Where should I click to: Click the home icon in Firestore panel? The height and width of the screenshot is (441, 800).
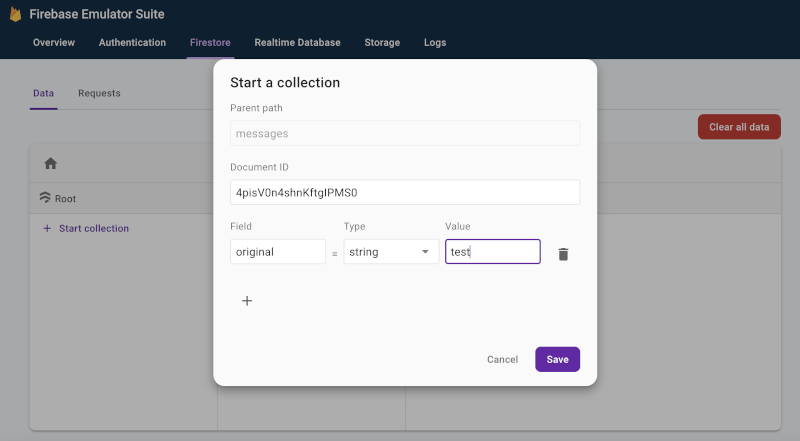pyautogui.click(x=50, y=163)
